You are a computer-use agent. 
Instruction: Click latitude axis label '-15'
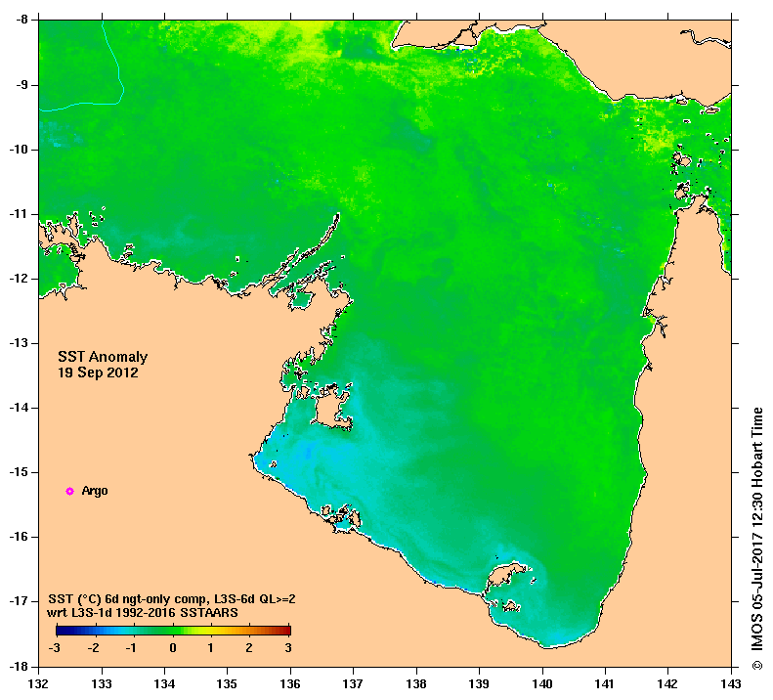19,472
